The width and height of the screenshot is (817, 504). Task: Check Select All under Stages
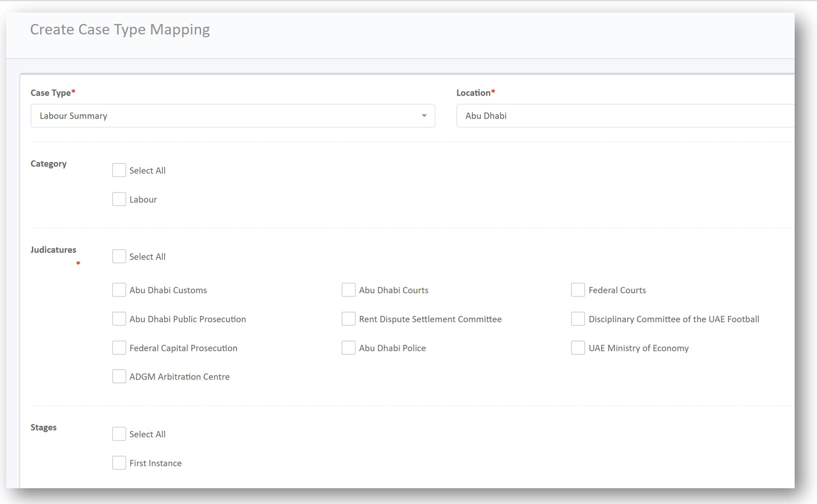119,434
